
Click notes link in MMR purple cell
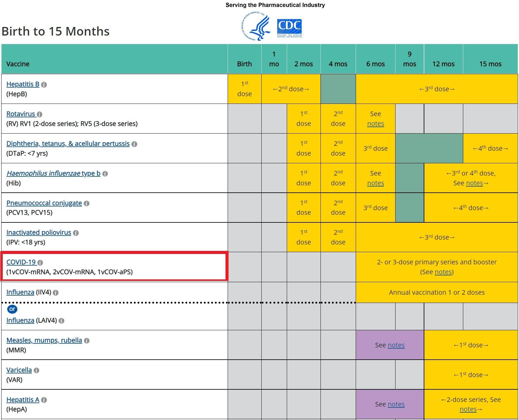[396, 345]
